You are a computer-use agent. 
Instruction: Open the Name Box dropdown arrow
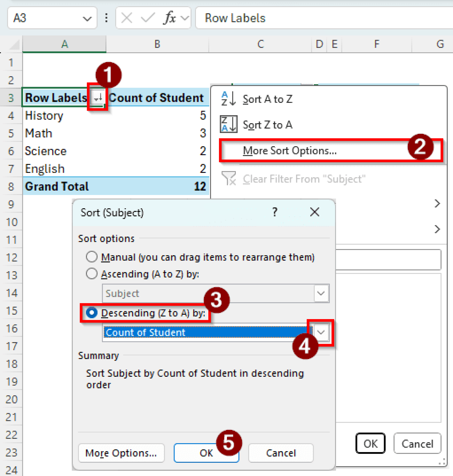(87, 18)
